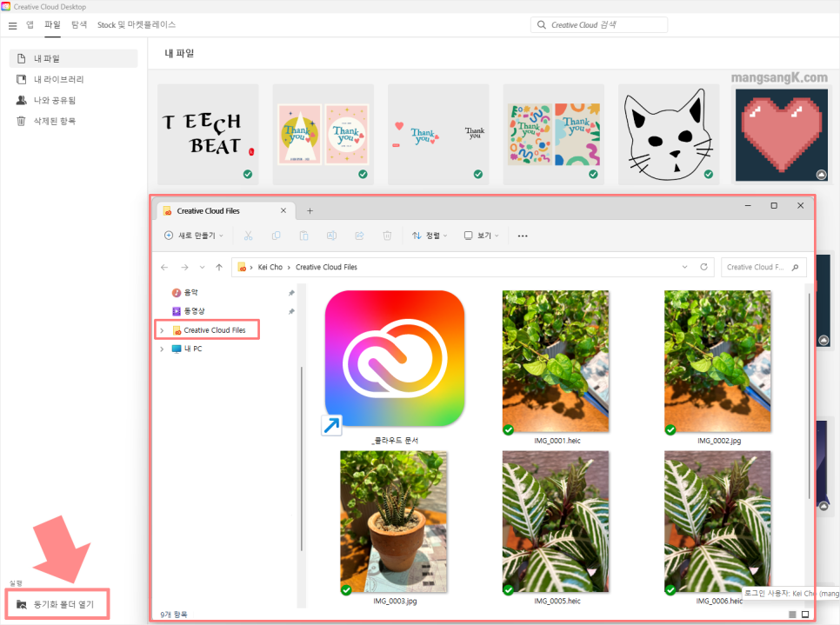Select 내 파일 in the sidebar
Screen dimensions: 840x625
coord(73,58)
